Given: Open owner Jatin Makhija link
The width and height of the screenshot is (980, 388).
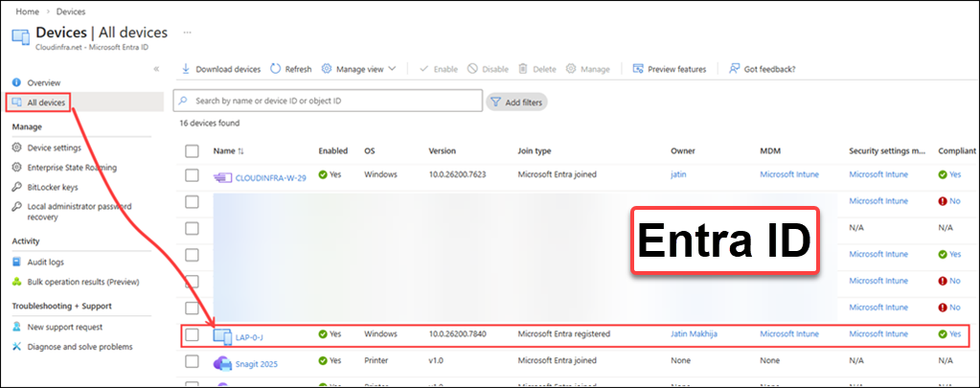Looking at the screenshot, I should tap(694, 334).
